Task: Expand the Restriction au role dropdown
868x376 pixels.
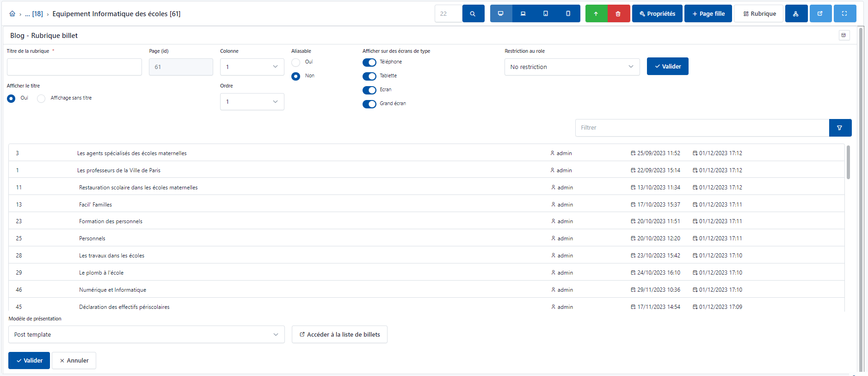Action: point(572,67)
